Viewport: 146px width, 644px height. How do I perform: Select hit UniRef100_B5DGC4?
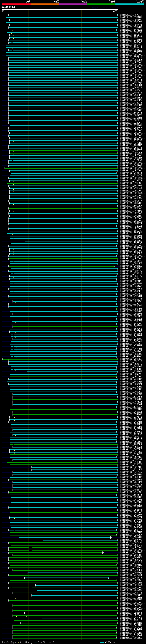click(131, 85)
